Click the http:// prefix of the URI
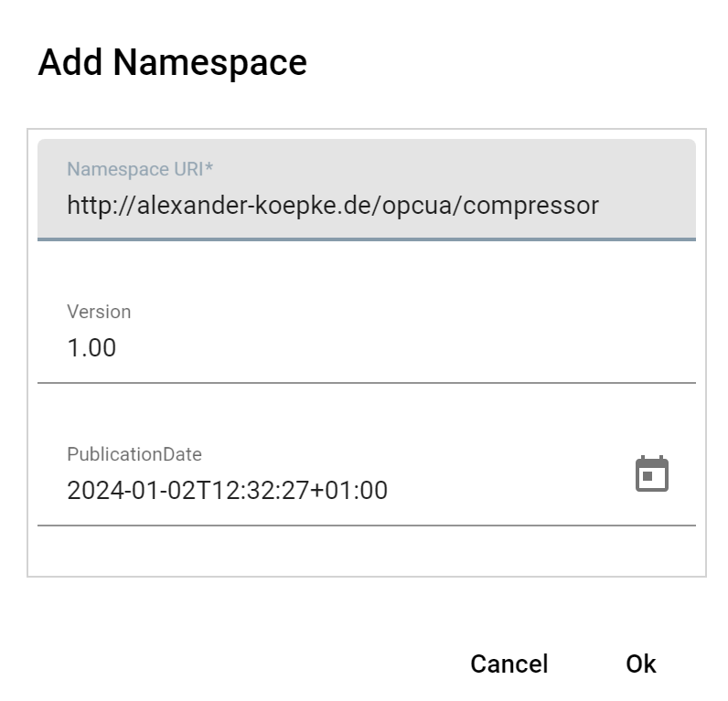 click(102, 205)
